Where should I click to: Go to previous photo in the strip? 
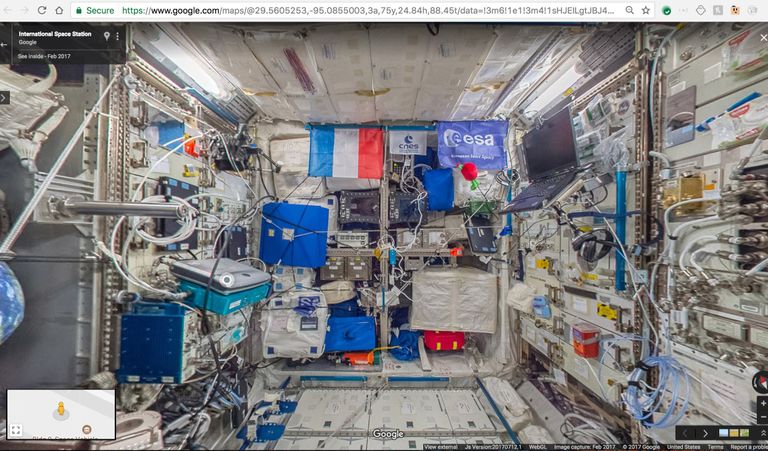tap(685, 433)
